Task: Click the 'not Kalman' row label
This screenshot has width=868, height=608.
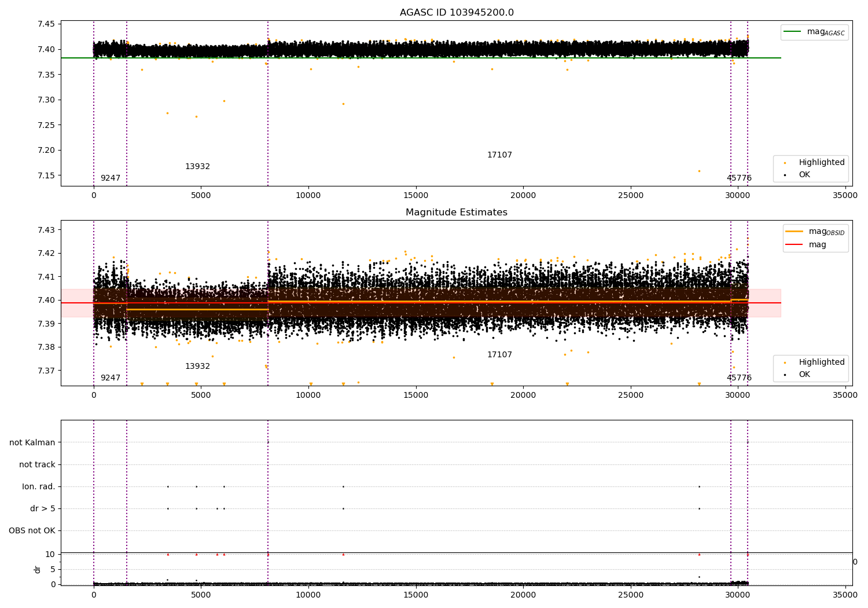Action: click(x=32, y=443)
